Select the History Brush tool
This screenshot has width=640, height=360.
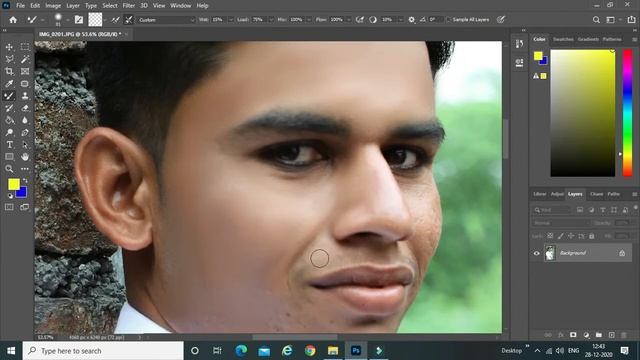[x=9, y=108]
